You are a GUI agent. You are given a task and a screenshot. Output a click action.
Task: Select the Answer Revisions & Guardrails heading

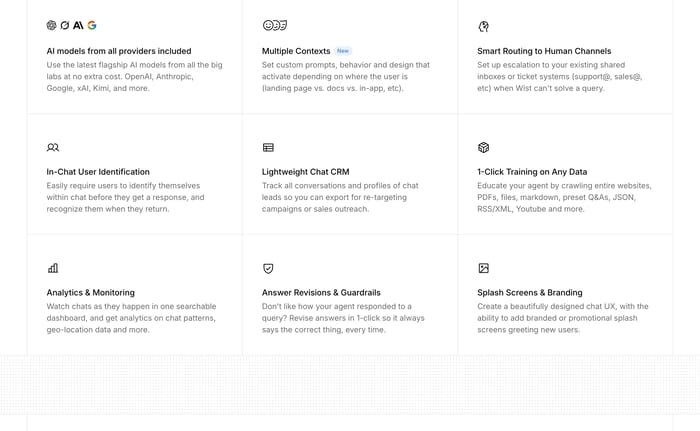(321, 293)
